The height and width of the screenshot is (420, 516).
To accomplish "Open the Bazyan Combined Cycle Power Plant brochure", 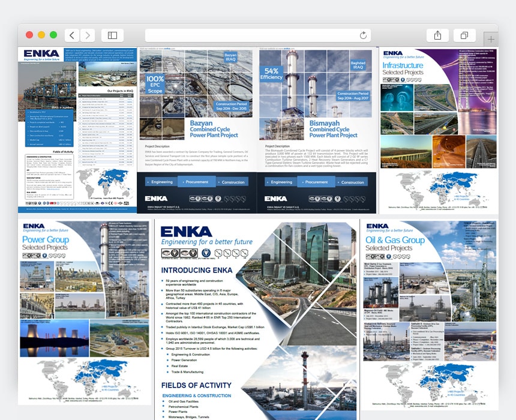I will (x=197, y=130).
